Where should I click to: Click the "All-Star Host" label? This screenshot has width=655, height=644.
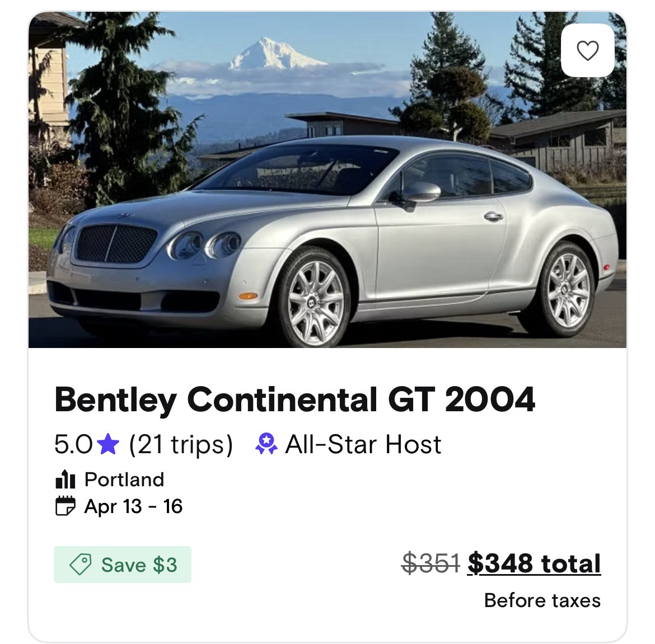click(x=363, y=445)
